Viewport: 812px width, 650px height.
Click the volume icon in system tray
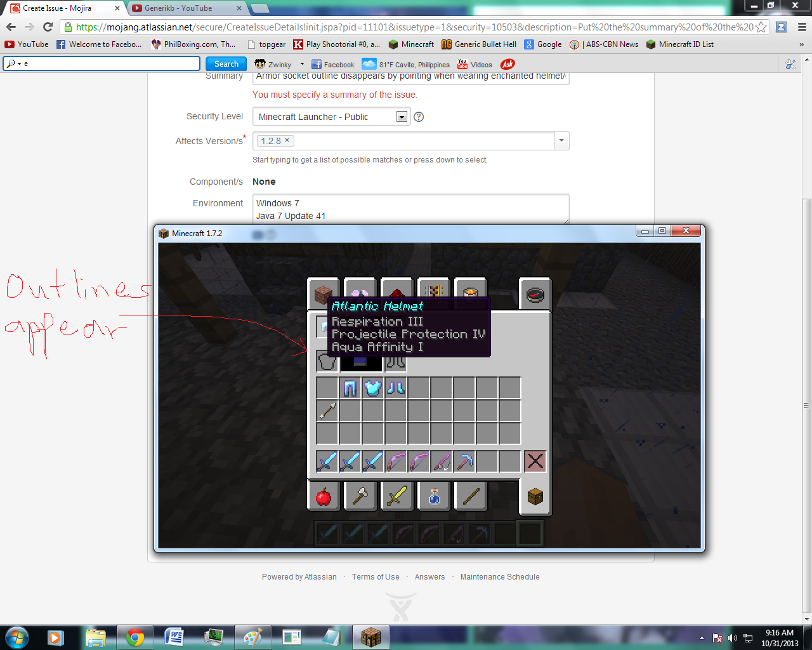tap(732, 638)
